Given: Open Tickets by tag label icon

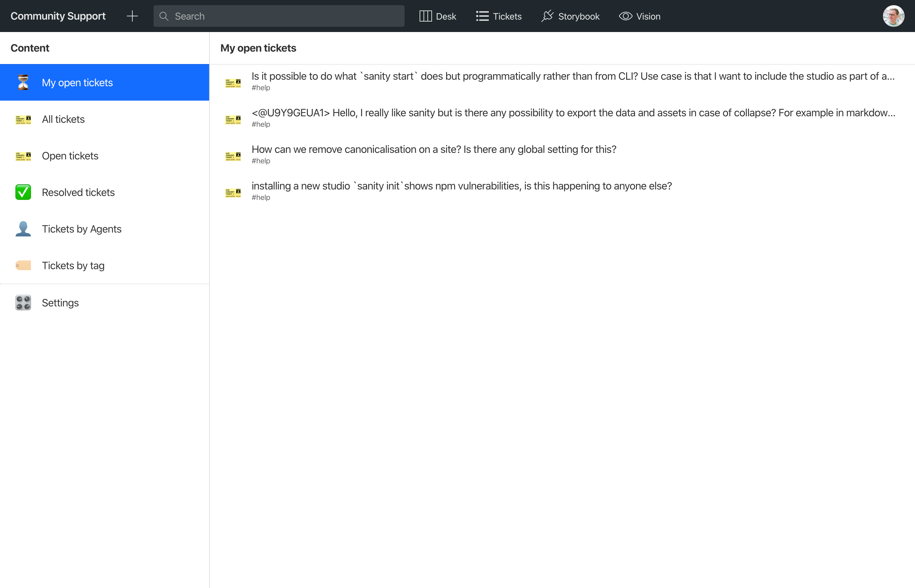Looking at the screenshot, I should [73, 266].
